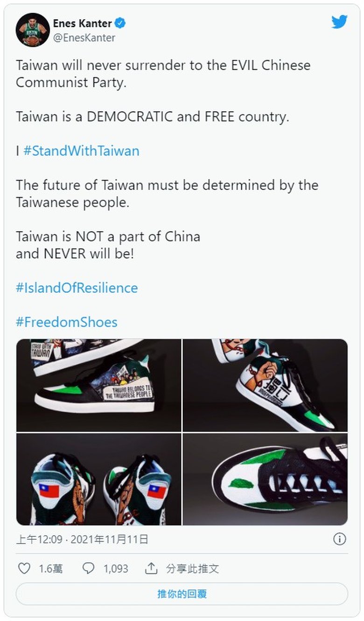Open the top-right fist shoe photo
Screen dimensions: 364x621
265,385
